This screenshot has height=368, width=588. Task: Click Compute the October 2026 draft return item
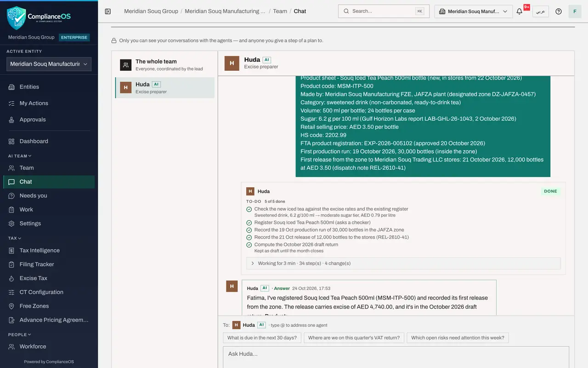coord(296,244)
